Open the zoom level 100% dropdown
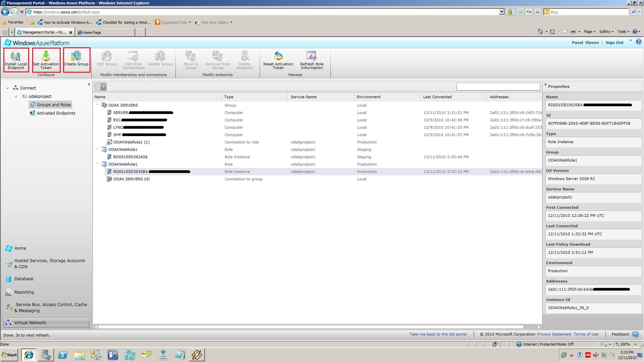 (x=635, y=344)
